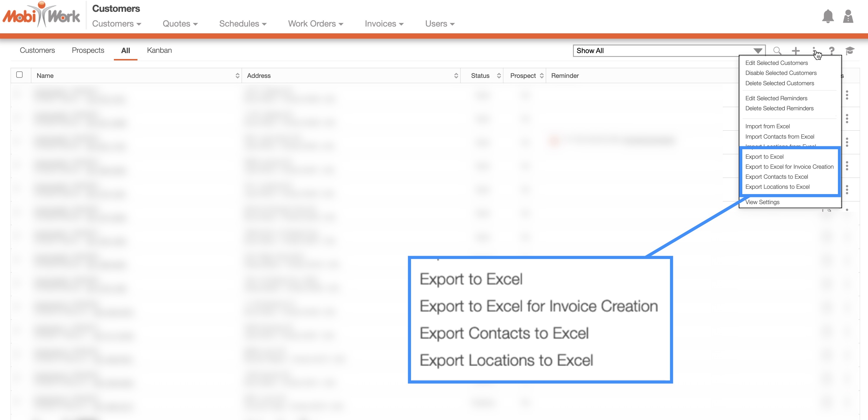Select Export to Excel menu item
Image resolution: width=868 pixels, height=420 pixels.
pos(764,157)
